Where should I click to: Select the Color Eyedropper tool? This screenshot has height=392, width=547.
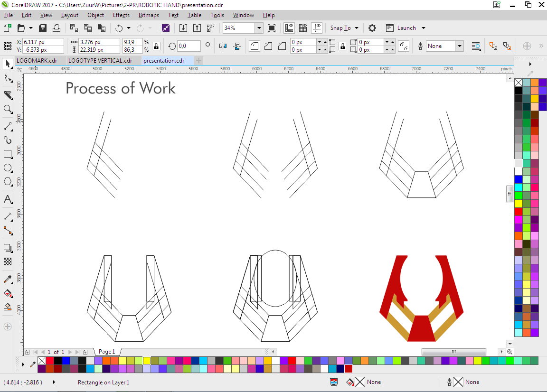click(x=8, y=279)
